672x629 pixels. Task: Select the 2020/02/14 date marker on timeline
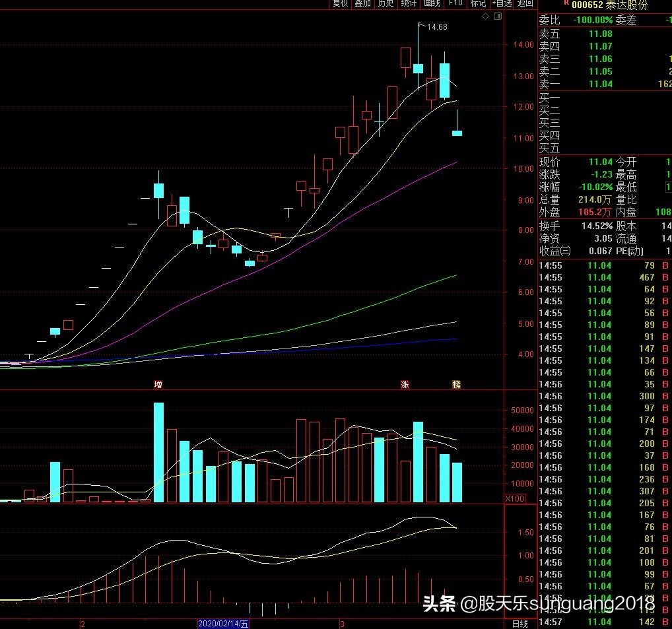[x=224, y=624]
